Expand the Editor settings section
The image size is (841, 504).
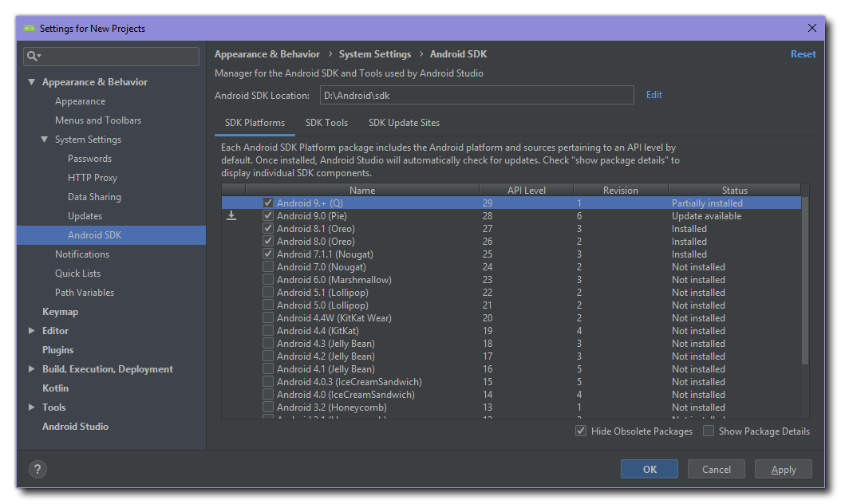tap(32, 331)
